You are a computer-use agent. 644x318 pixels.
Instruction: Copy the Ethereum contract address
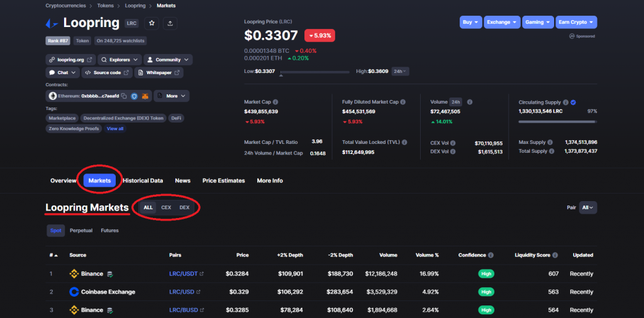pos(124,96)
